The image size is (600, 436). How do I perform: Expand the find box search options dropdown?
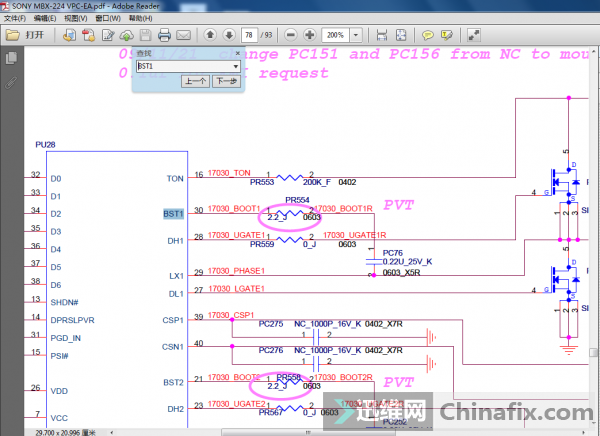tap(235, 67)
